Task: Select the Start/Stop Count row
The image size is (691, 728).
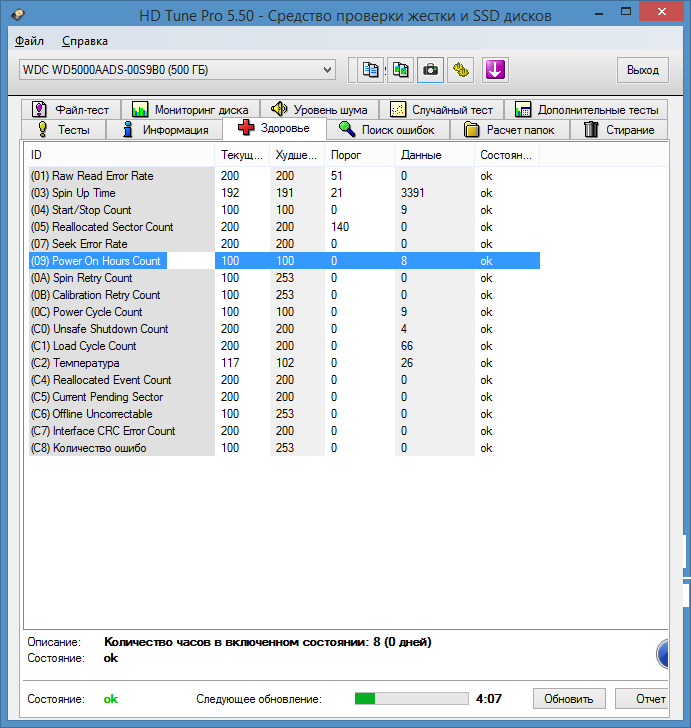Action: pyautogui.click(x=284, y=210)
